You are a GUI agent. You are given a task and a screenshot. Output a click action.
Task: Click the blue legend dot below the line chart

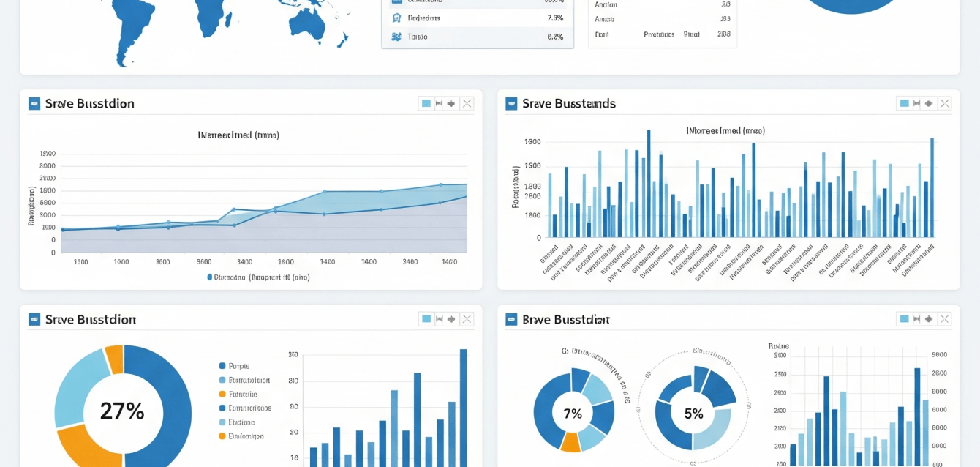(210, 277)
